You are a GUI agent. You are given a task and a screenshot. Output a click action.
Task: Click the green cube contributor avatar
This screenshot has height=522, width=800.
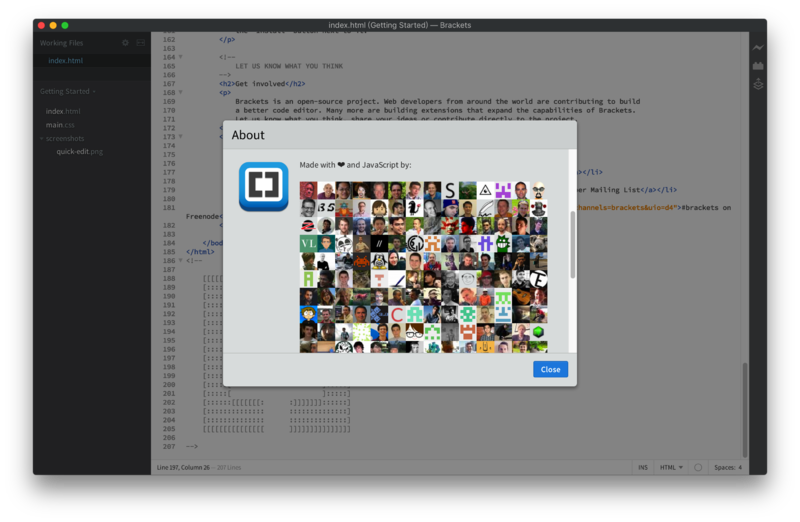coord(538,332)
